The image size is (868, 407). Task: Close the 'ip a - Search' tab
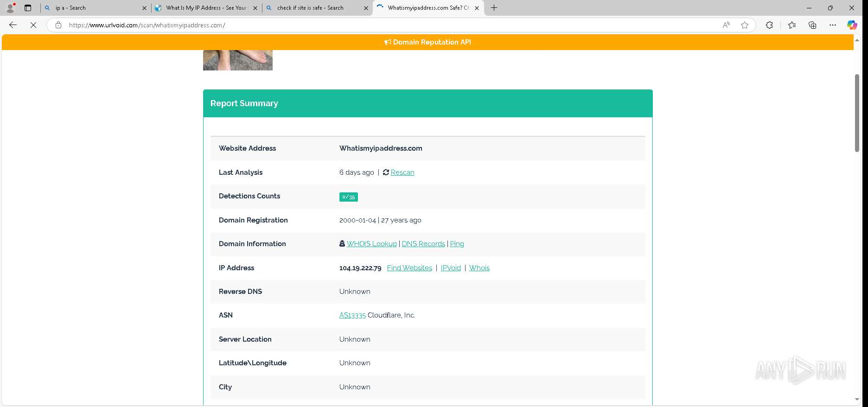tap(144, 8)
